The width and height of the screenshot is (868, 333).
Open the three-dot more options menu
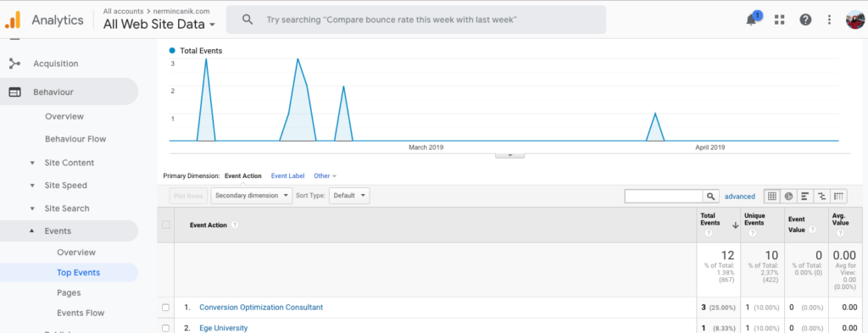coord(829,20)
